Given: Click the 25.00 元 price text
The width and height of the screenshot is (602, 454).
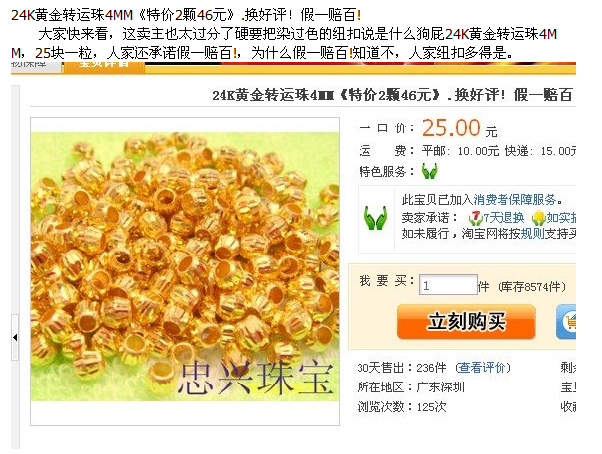Looking at the screenshot, I should (x=460, y=128).
